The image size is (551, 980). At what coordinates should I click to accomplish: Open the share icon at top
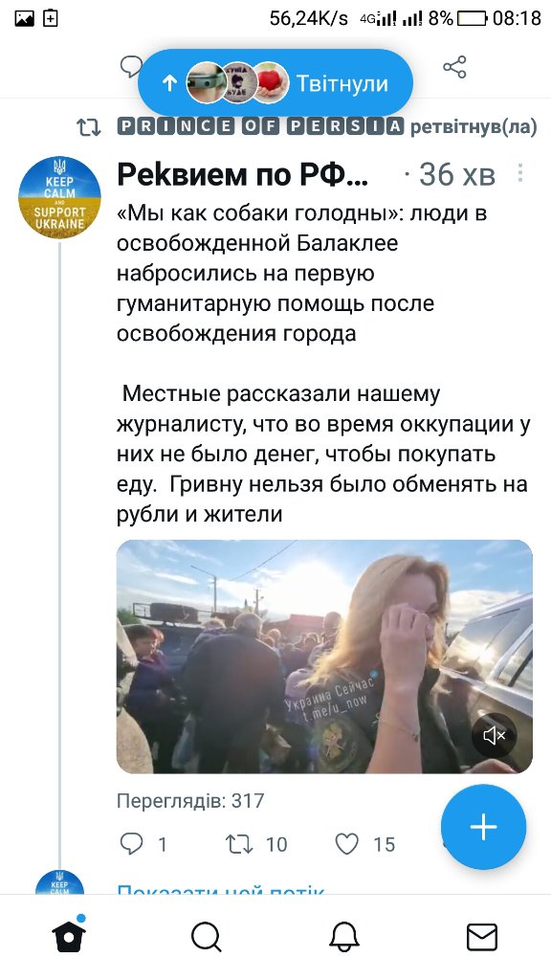tap(454, 67)
